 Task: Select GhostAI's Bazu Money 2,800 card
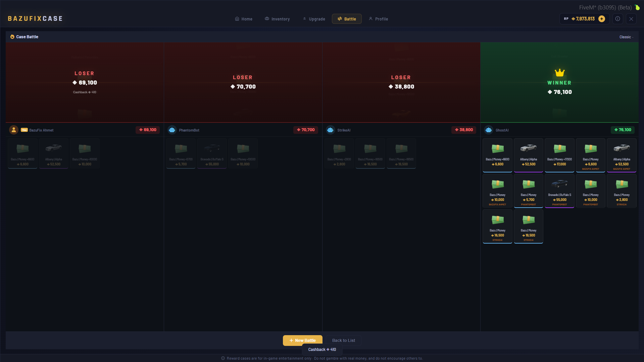(622, 191)
